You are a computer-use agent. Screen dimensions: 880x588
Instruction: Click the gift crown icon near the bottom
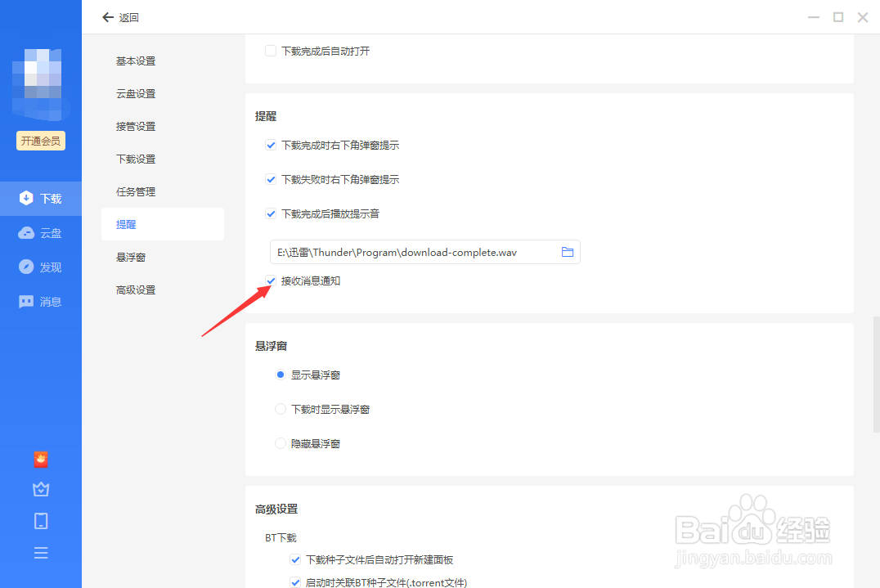(x=41, y=489)
